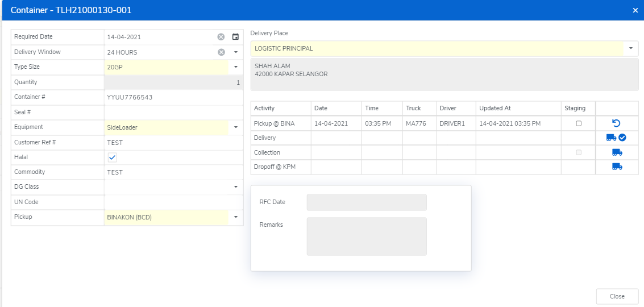The height and width of the screenshot is (307, 644).
Task: Open the Equipment dropdown list
Action: (x=236, y=127)
